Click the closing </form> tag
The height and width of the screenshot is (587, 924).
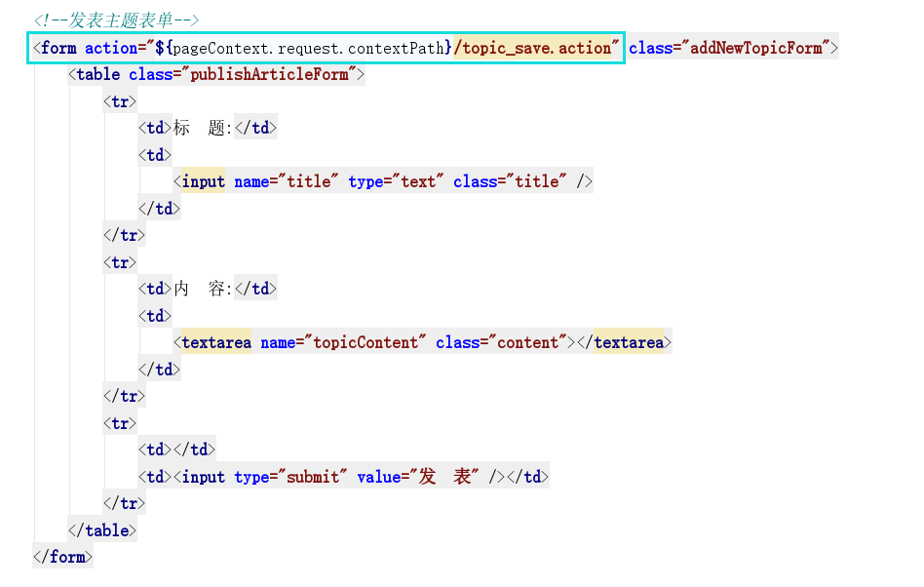(x=63, y=557)
